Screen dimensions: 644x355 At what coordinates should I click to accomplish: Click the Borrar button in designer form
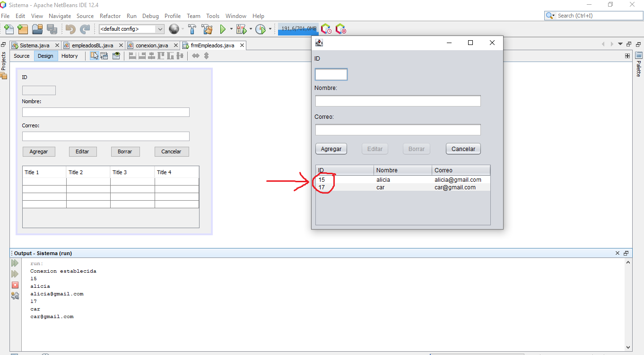tap(125, 151)
